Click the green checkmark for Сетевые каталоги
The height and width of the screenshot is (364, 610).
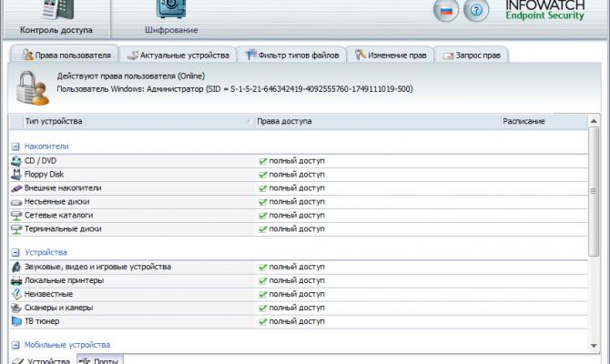coord(263,216)
